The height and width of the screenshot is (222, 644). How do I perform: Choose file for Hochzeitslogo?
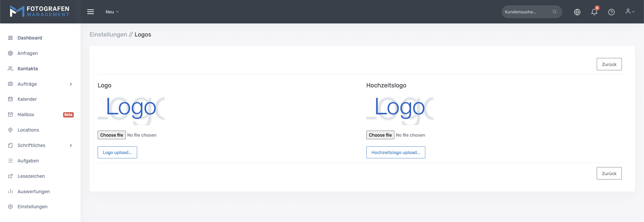click(380, 135)
